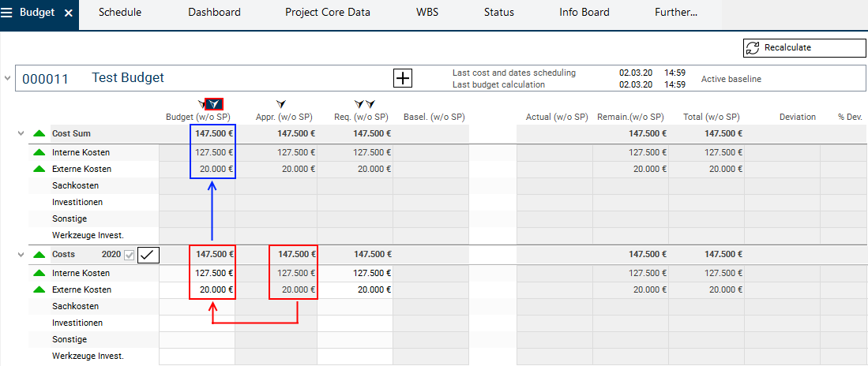Collapse the Cost Sum group chevron
The height and width of the screenshot is (366, 868).
(x=21, y=134)
